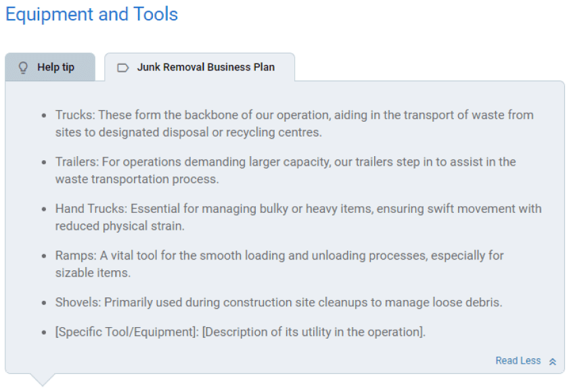
Task: Click the waste transportation process text
Action: tap(137, 179)
